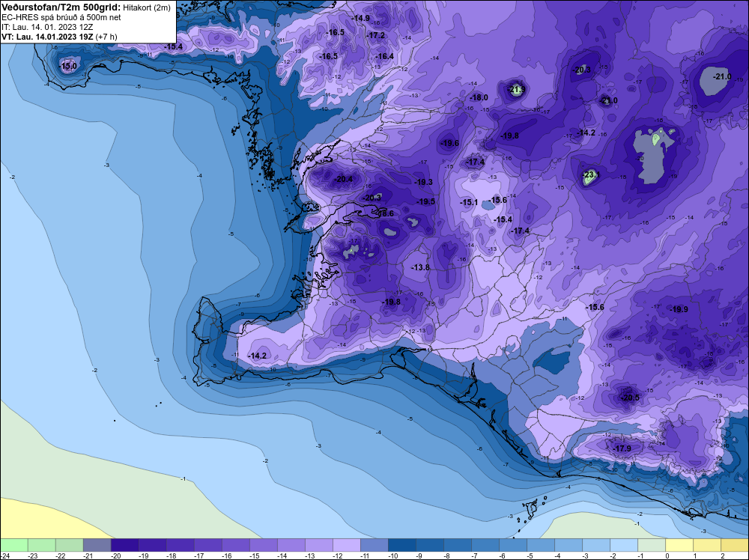749x560 pixels.
Task: Click the -14.9 temperature label
Action: click(x=361, y=18)
